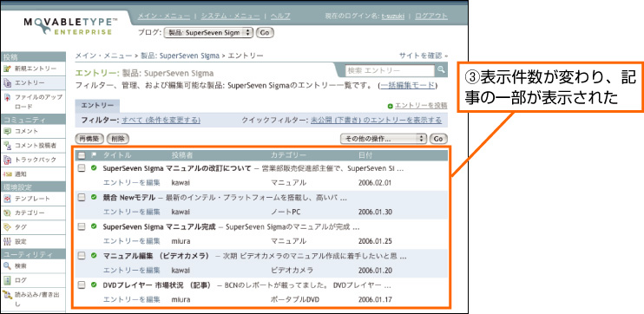Click エントリーを編集 for 2006.01.17 entry

(131, 299)
